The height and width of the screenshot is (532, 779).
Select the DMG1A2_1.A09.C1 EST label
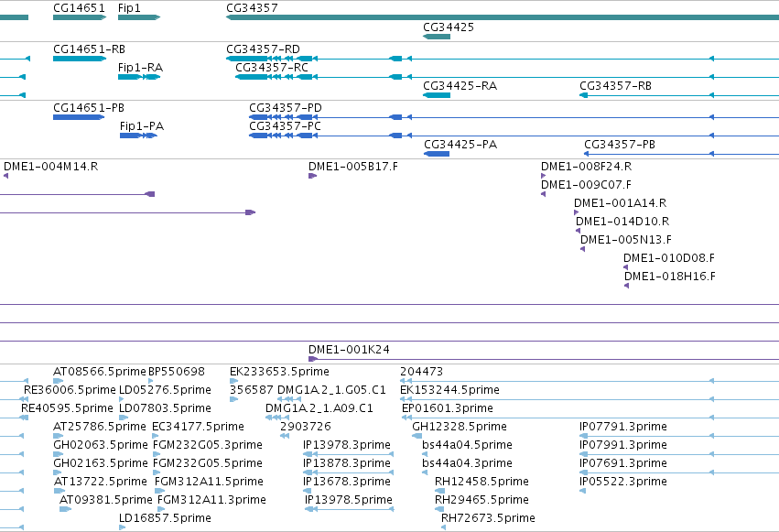(319, 408)
